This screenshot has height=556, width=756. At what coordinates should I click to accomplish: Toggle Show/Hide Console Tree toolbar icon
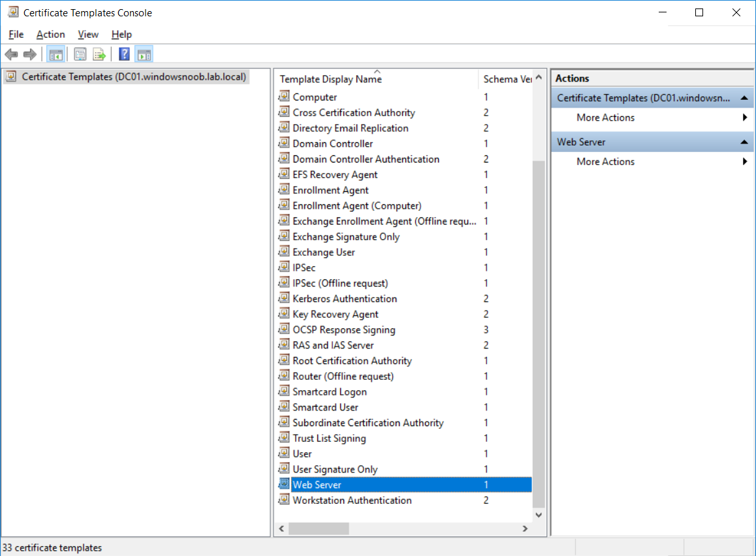click(x=56, y=54)
